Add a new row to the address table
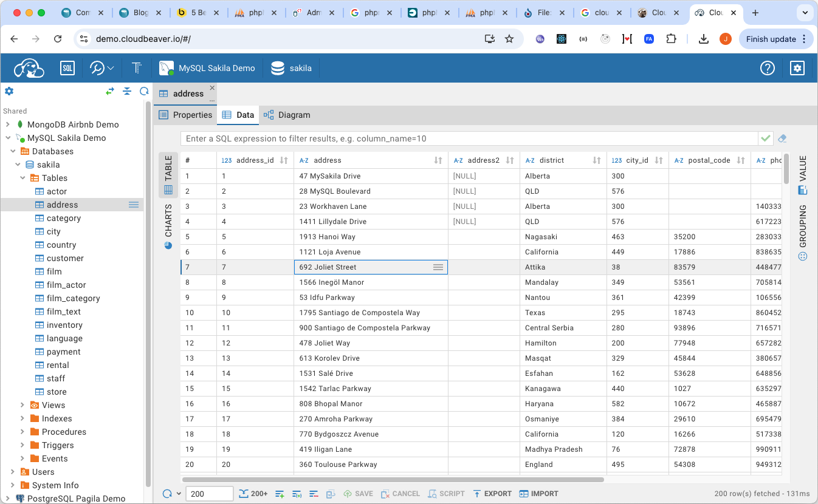 [279, 493]
